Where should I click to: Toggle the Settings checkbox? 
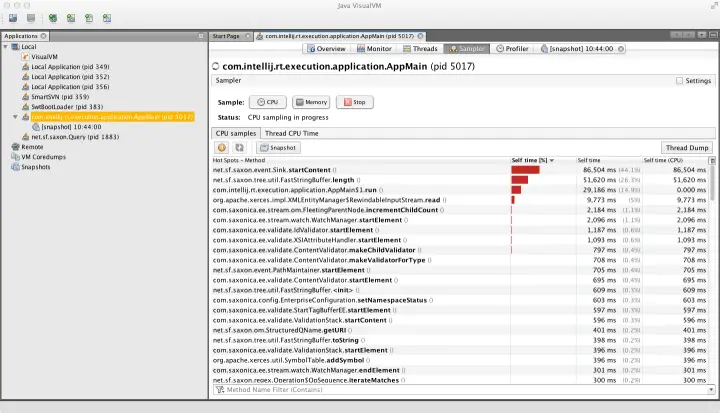679,81
